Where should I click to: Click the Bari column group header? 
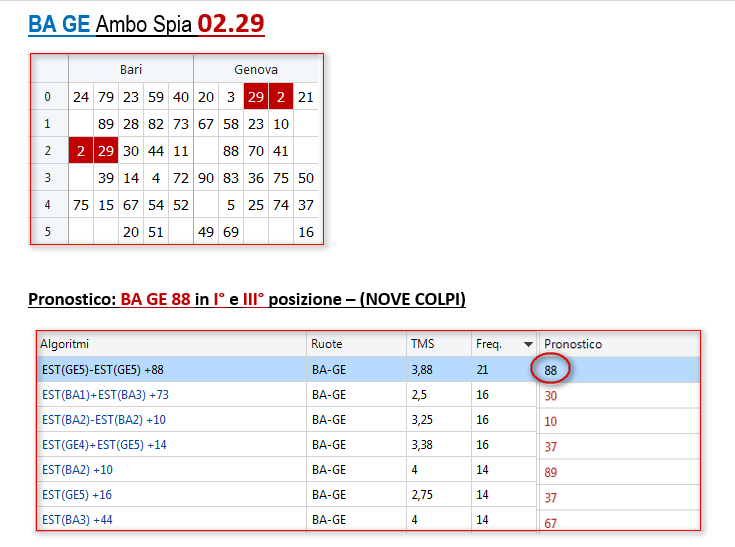point(131,69)
